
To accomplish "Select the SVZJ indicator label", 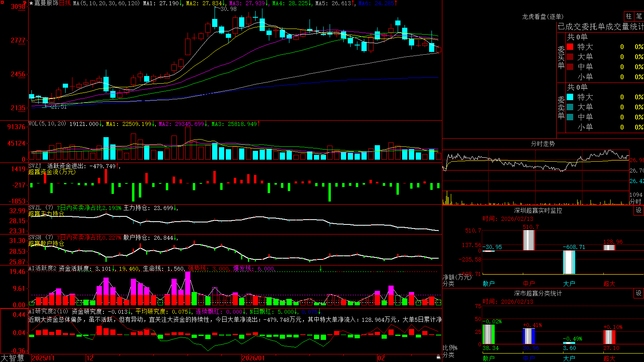I will point(35,166).
